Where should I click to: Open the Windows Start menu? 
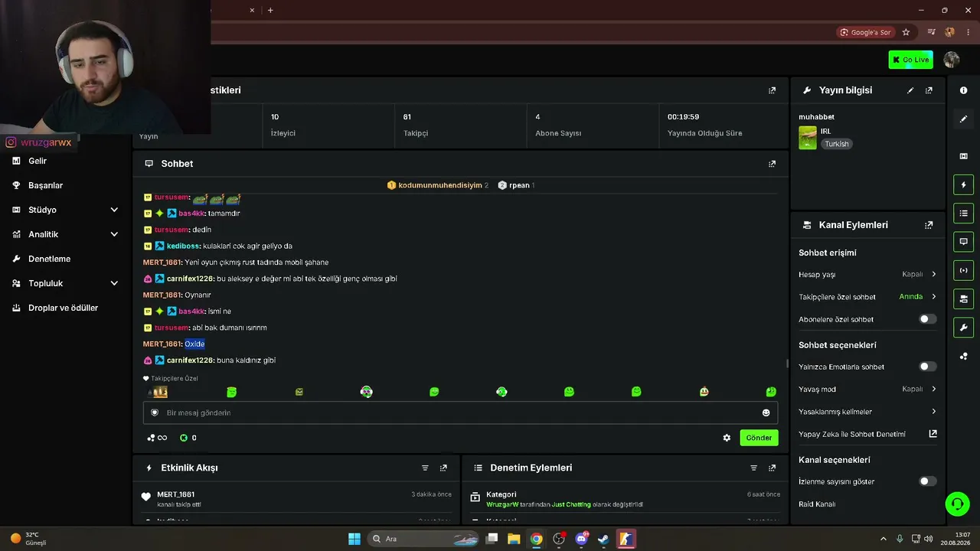354,539
